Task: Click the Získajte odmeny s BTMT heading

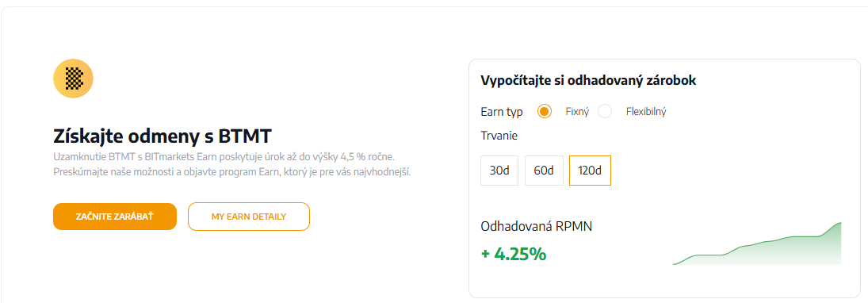Action: [163, 136]
